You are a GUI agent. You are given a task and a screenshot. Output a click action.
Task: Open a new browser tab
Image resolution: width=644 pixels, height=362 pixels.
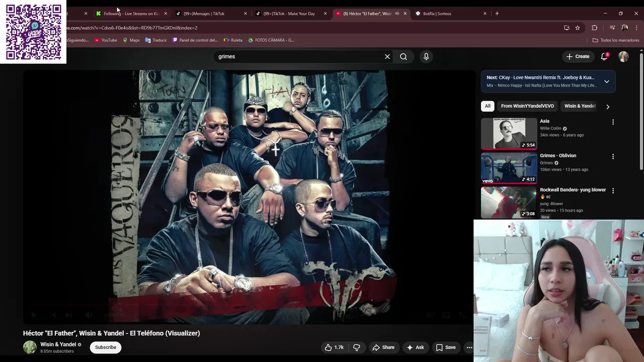(x=497, y=14)
